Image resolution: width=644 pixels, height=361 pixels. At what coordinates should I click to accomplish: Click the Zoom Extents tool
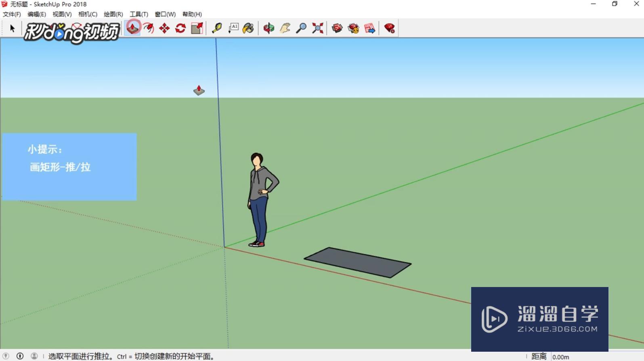click(x=318, y=28)
